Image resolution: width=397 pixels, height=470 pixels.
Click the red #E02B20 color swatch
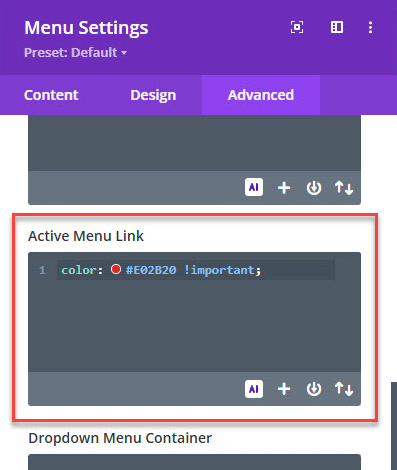[116, 269]
